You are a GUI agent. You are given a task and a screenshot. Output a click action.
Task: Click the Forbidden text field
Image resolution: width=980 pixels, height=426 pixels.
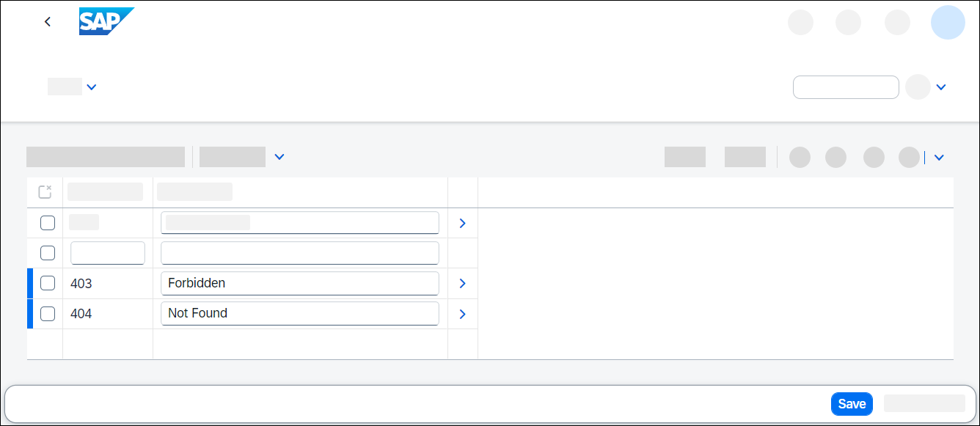pos(300,283)
